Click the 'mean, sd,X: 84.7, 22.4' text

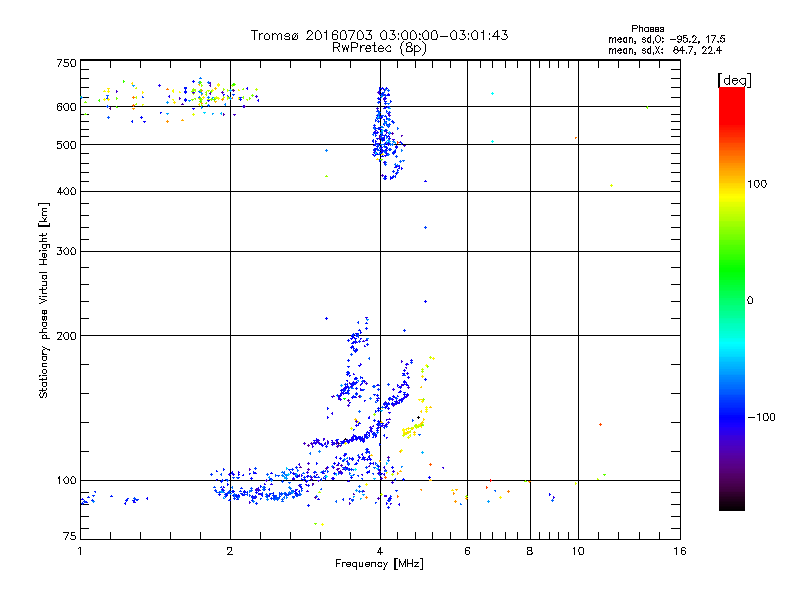pos(665,50)
